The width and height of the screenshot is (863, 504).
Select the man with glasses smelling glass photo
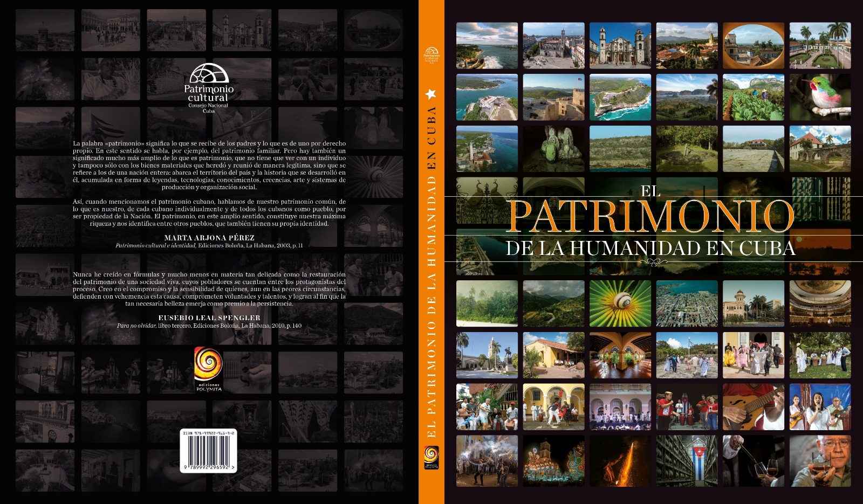tap(820, 461)
